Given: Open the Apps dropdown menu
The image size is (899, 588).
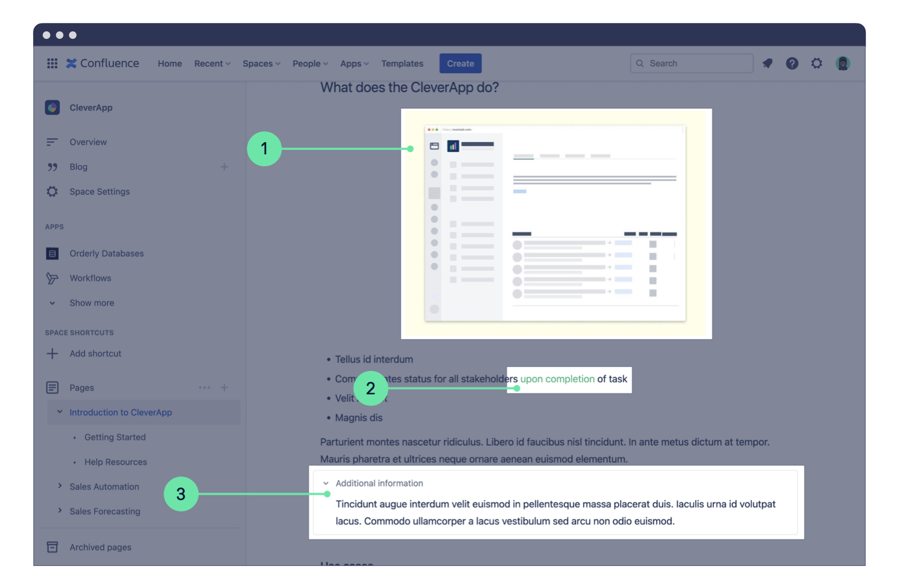Looking at the screenshot, I should [354, 63].
